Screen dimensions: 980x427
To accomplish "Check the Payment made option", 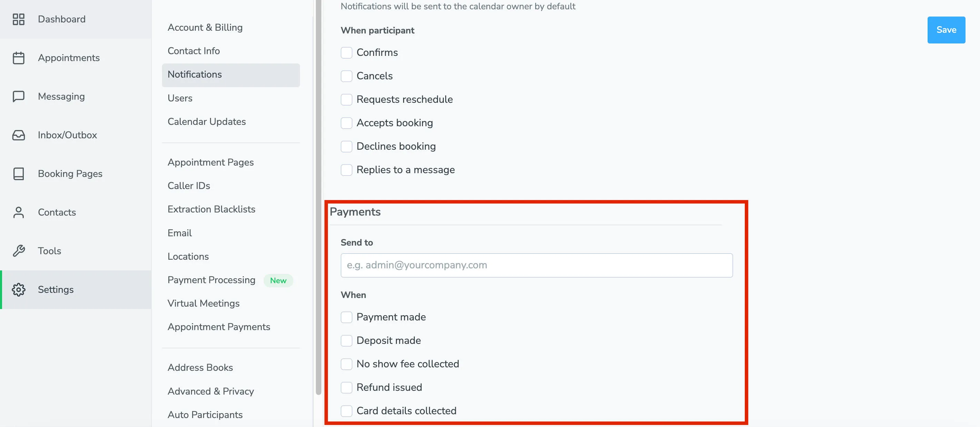I will (x=346, y=317).
